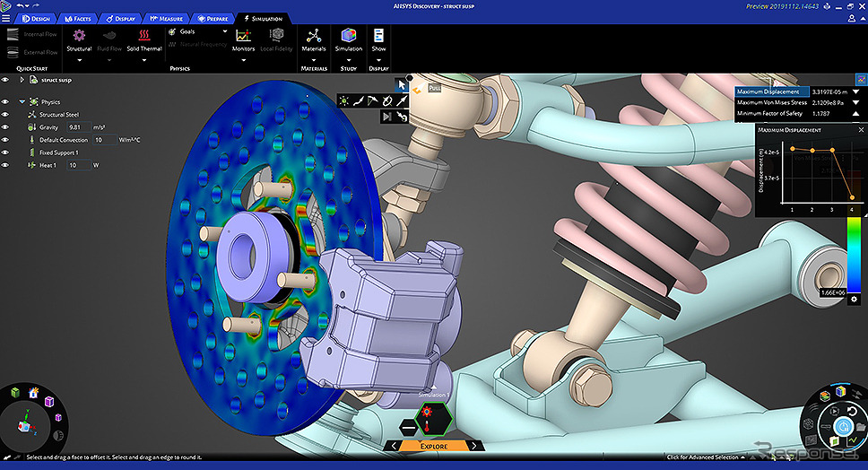Collapse the Physics tree node
Viewport: 868px width, 470px height.
[x=22, y=102]
